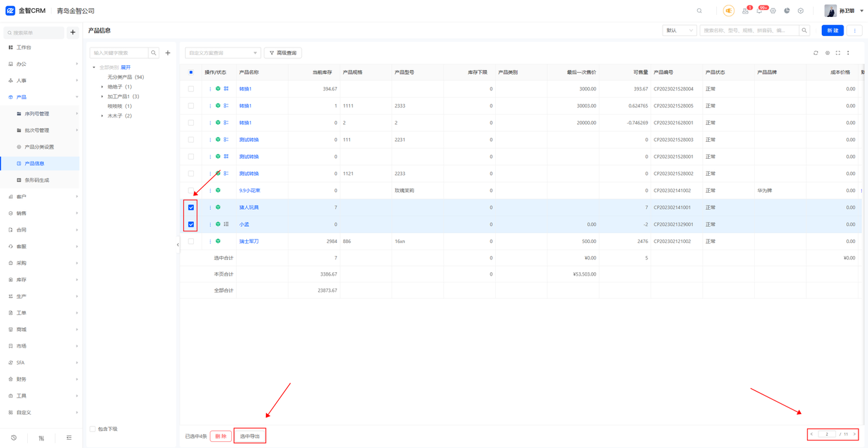The image size is (868, 448).
Task: Click the page number input showing 2
Action: pyautogui.click(x=827, y=434)
